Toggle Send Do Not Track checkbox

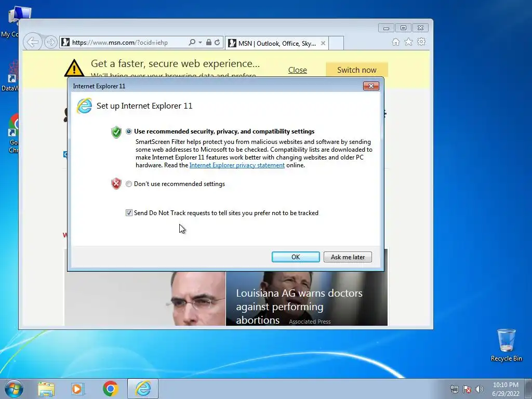pos(129,212)
